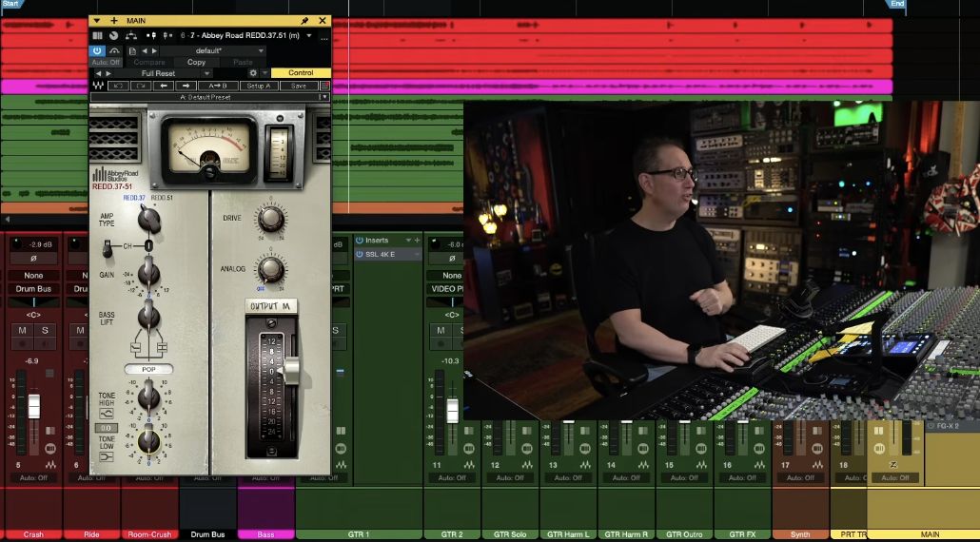
Task: Open the routing tree icon in the plugin header
Action: [x=130, y=35]
